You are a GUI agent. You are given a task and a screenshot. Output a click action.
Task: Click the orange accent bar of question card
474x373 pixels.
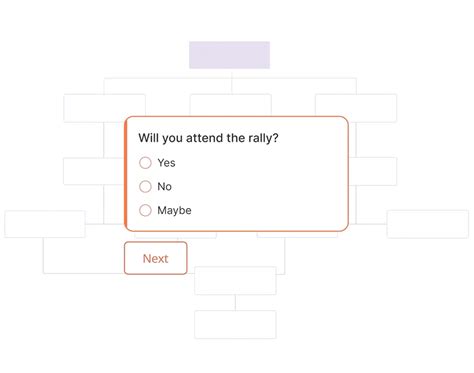click(126, 174)
